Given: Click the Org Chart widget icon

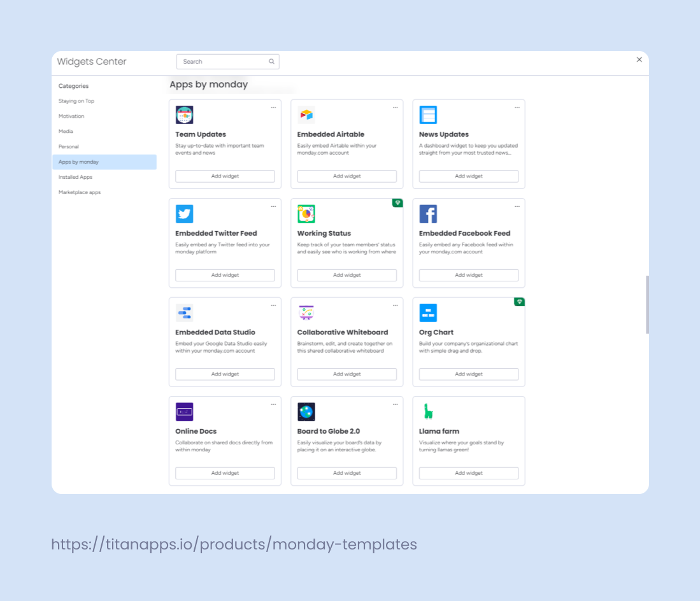Looking at the screenshot, I should click(x=427, y=313).
